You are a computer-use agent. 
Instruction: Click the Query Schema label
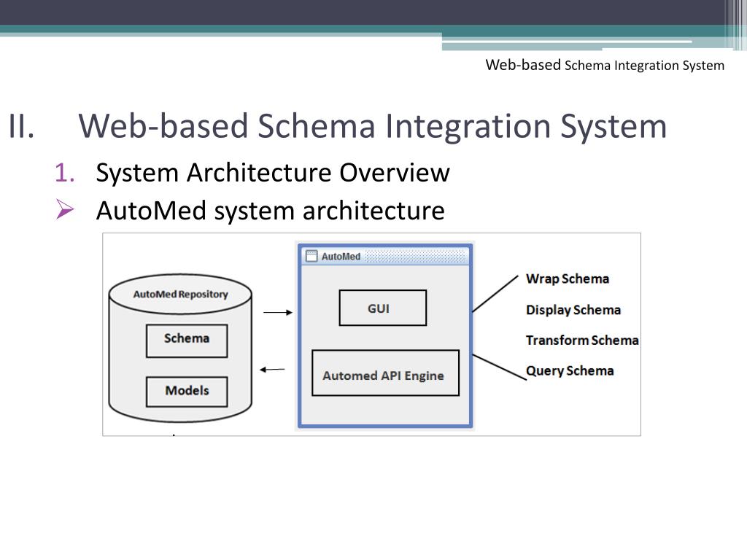[570, 371]
